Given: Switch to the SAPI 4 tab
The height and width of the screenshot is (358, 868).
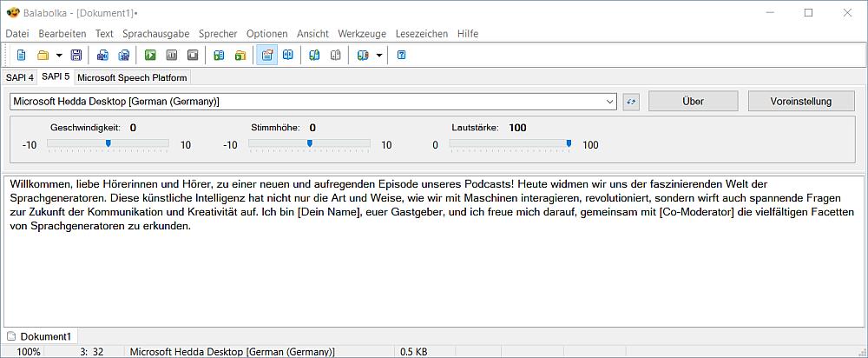Looking at the screenshot, I should [x=20, y=77].
